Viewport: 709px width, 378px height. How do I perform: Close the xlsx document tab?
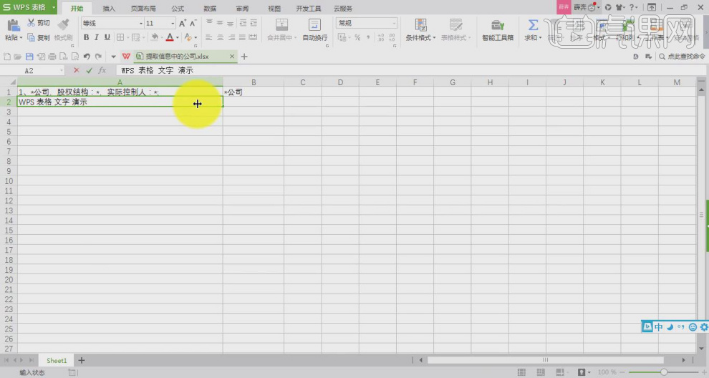pos(232,57)
